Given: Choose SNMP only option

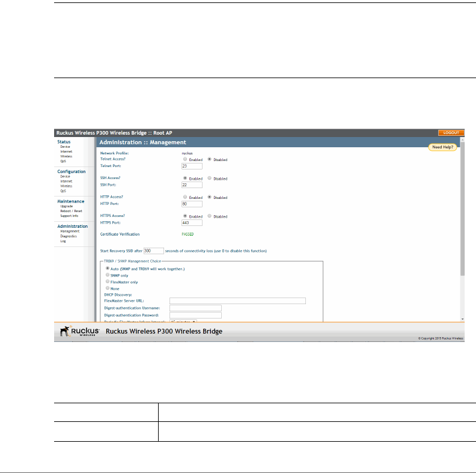Looking at the screenshot, I should coord(108,275).
